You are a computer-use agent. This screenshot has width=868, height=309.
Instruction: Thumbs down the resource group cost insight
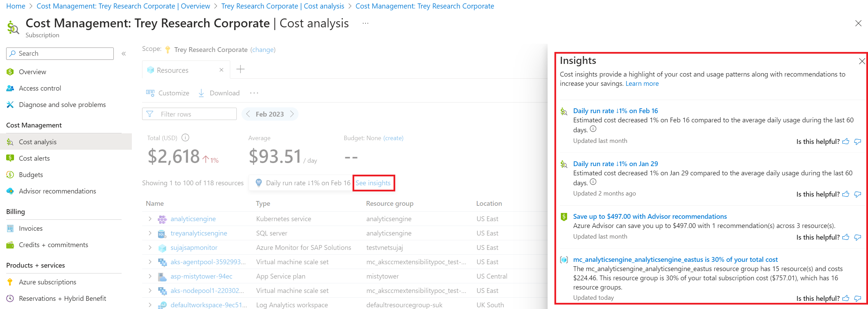pyautogui.click(x=857, y=298)
